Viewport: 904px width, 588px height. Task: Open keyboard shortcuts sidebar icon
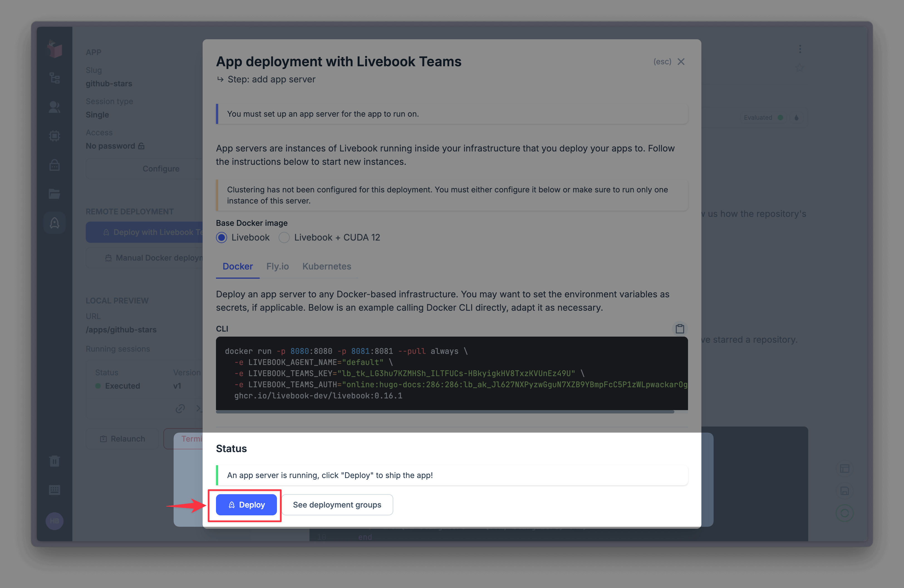[x=54, y=490]
